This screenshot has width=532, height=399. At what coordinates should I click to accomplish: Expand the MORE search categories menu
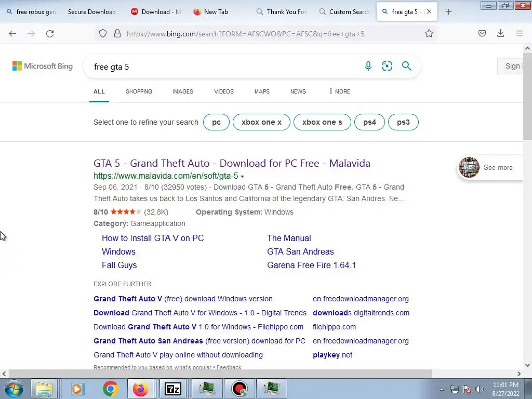tap(339, 91)
